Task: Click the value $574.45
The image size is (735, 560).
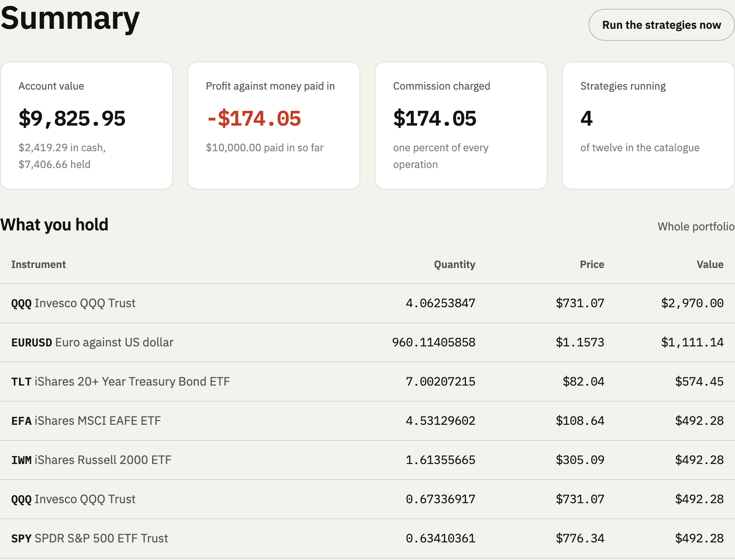Action: [699, 382]
